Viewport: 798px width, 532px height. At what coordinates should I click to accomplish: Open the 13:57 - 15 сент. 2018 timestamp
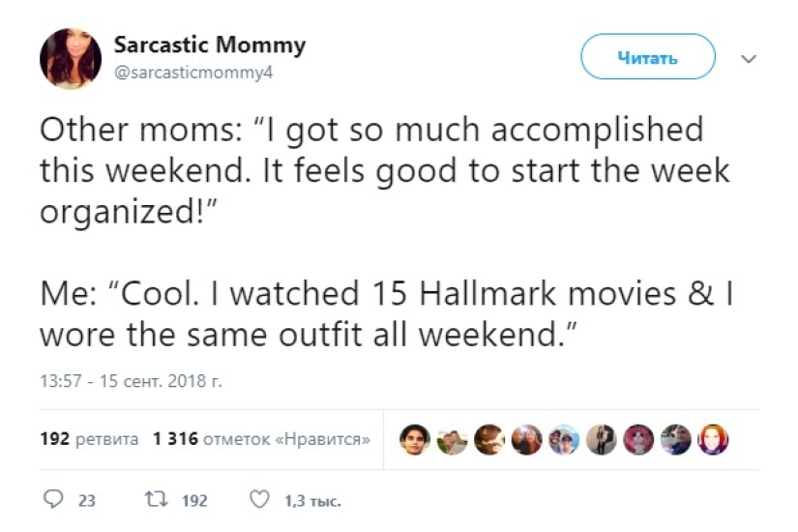tap(131, 382)
